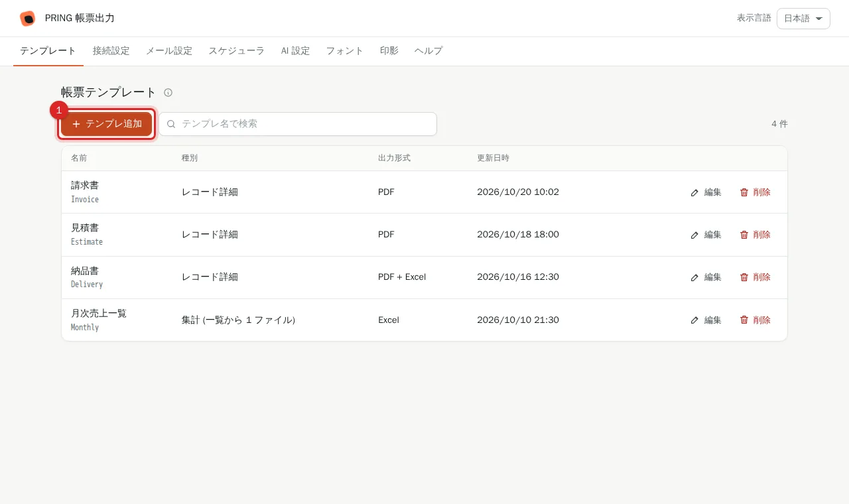Viewport: 849px width, 504px height.
Task: Select the 請求書 template name
Action: 85,186
